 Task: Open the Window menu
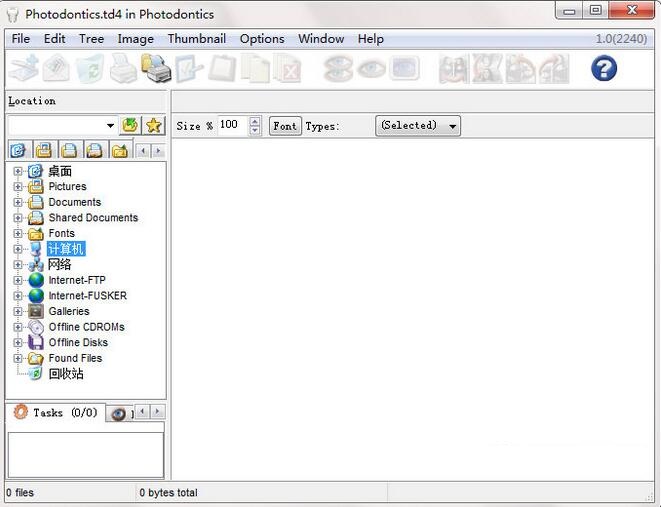click(x=321, y=39)
